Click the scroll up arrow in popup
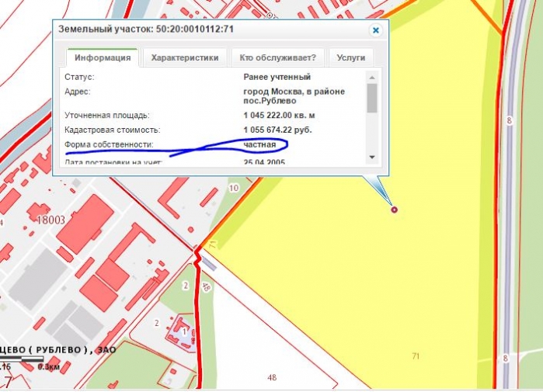 point(372,76)
